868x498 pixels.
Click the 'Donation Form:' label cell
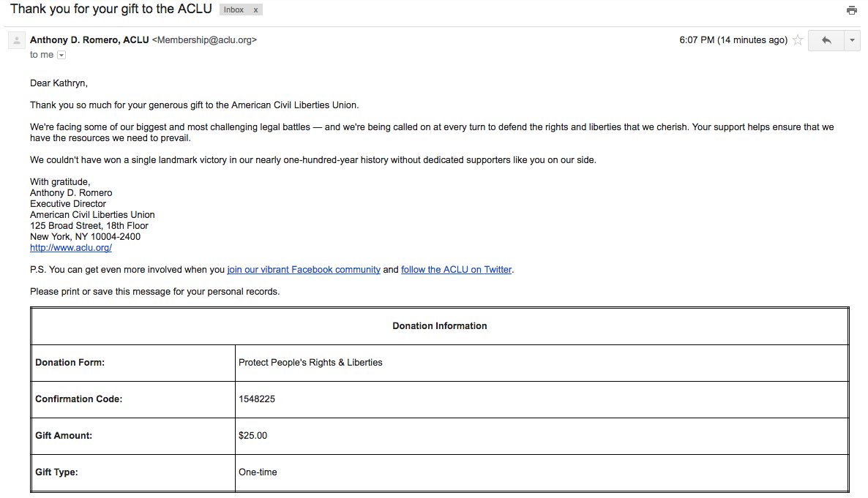(x=133, y=363)
